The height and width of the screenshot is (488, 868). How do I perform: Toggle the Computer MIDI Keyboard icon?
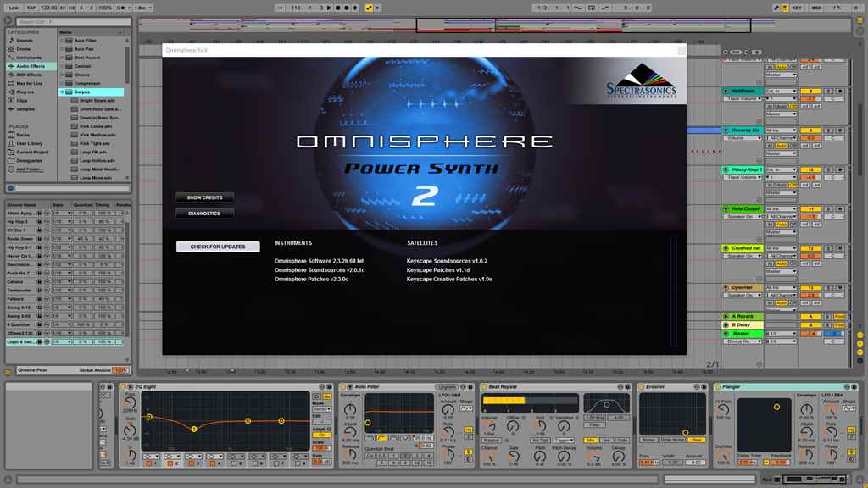coord(785,8)
